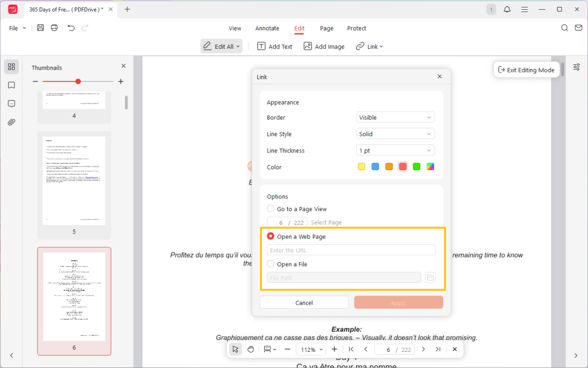Open the Search magnifier icon
The height and width of the screenshot is (368, 588).
(x=564, y=28)
